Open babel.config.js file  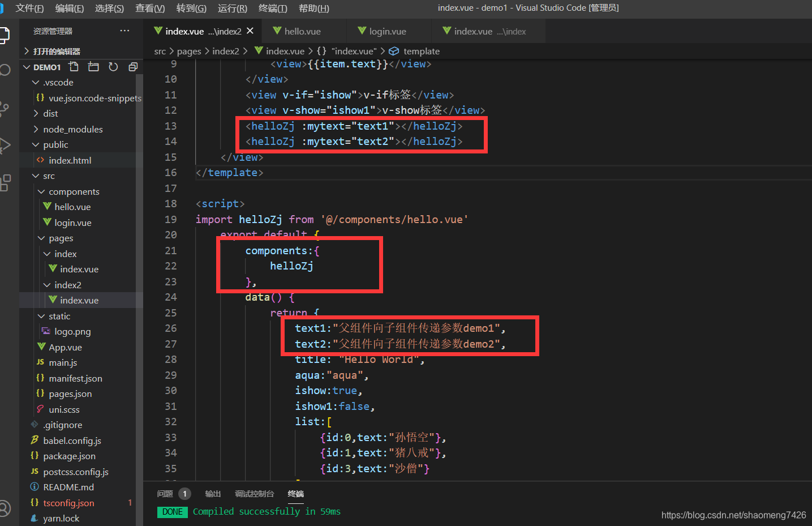72,441
